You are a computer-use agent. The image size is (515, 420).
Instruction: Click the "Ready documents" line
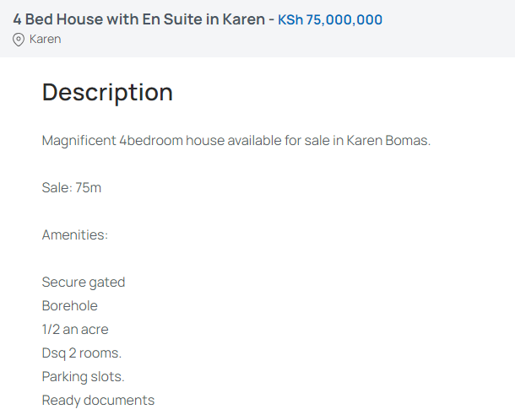click(x=98, y=400)
